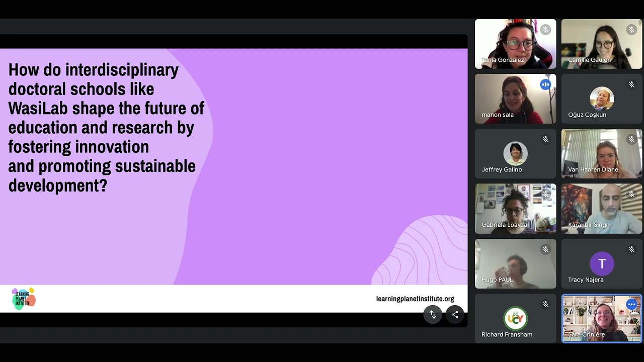Click the swap layout arrows button on slide
The image size is (644, 362).
[x=433, y=315]
